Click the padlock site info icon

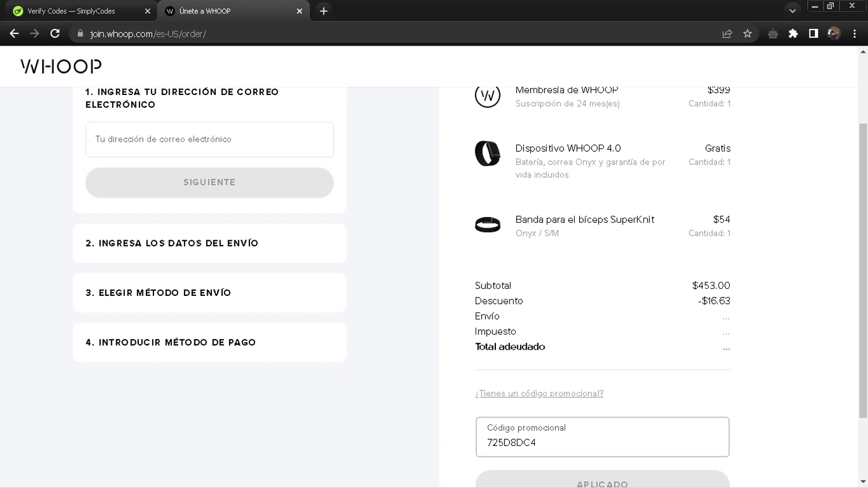tap(80, 34)
